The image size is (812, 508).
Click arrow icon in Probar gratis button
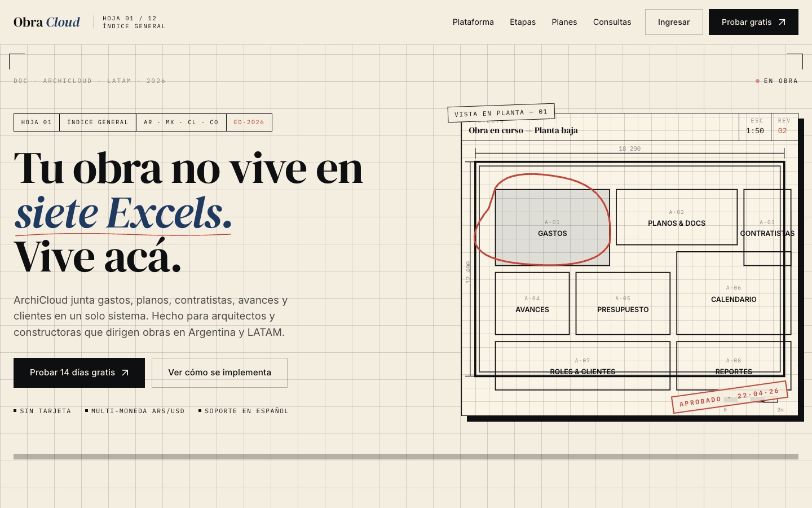coord(782,22)
